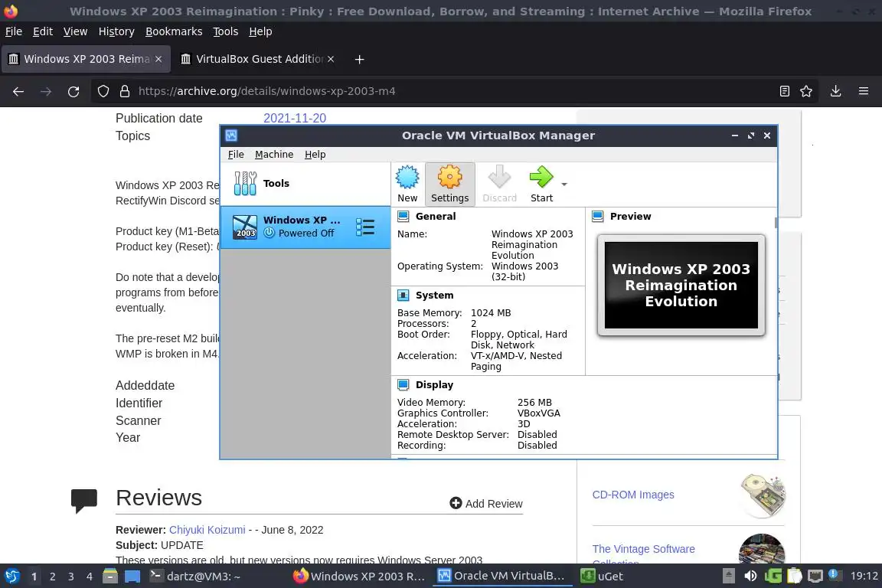Open Firefox View menu
882x588 pixels.
coord(75,31)
